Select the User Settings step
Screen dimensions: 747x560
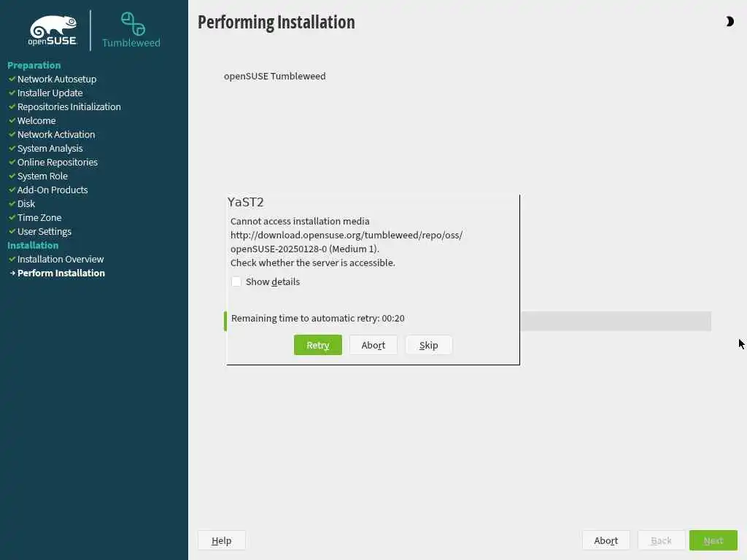tap(44, 231)
